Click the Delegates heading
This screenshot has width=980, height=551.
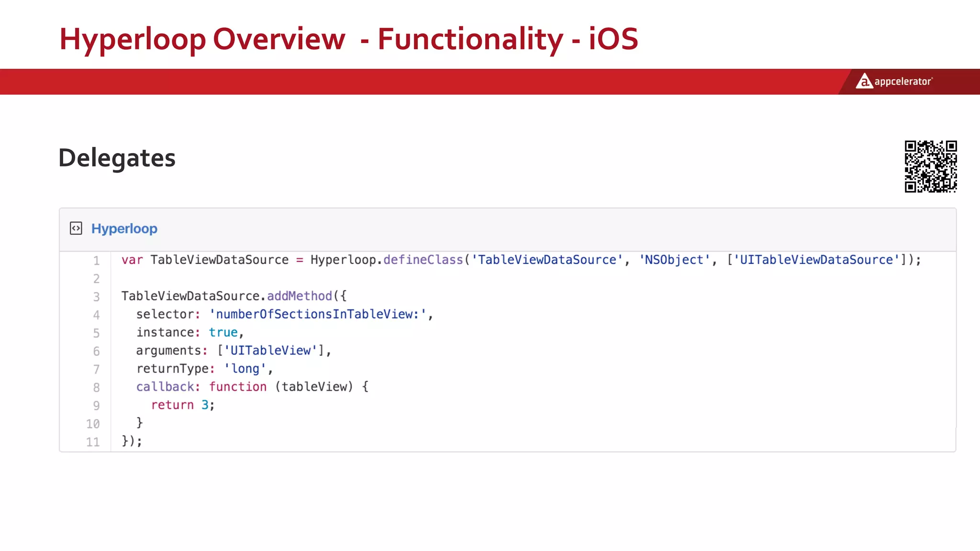[117, 158]
